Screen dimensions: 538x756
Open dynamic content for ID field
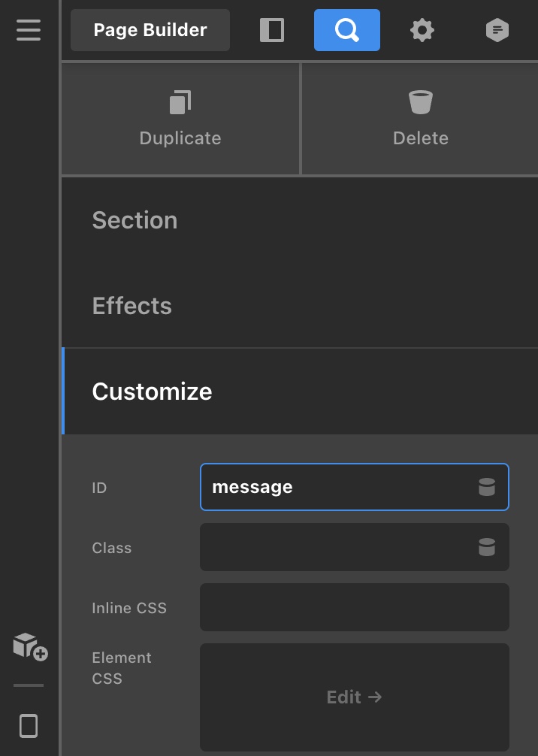(487, 487)
